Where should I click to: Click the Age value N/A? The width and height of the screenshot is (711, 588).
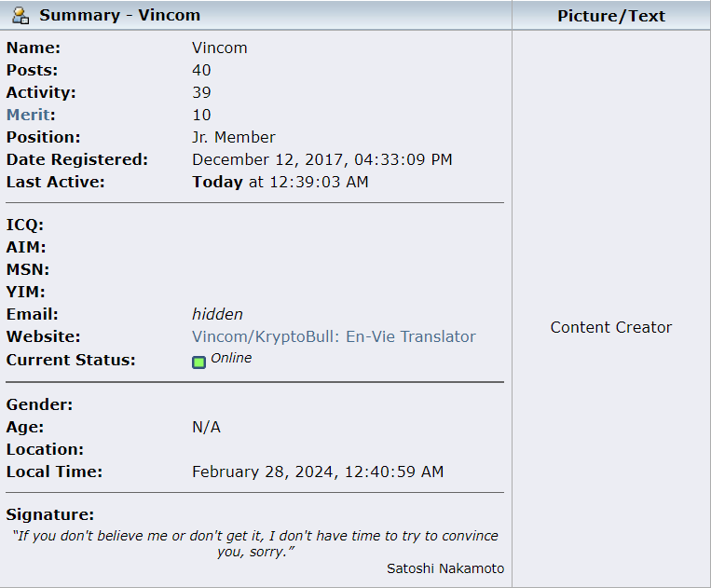click(206, 427)
